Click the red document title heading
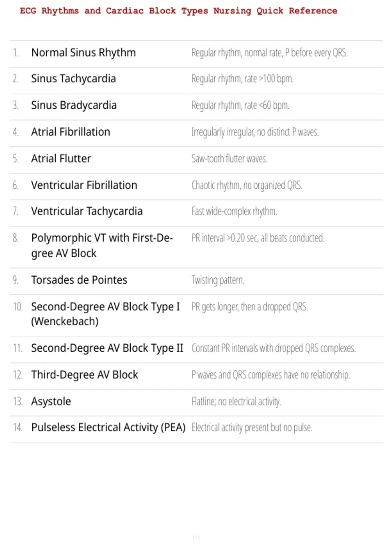The height and width of the screenshot is (556, 392). pos(178,11)
